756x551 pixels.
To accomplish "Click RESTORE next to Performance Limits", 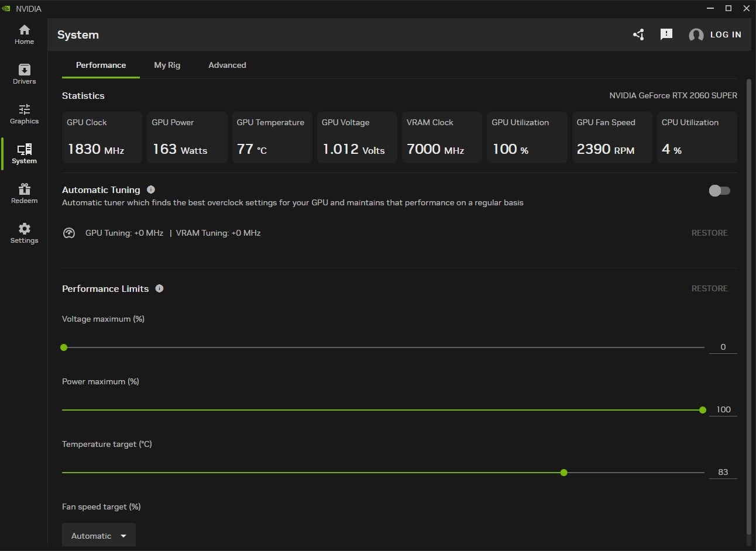I will [709, 288].
